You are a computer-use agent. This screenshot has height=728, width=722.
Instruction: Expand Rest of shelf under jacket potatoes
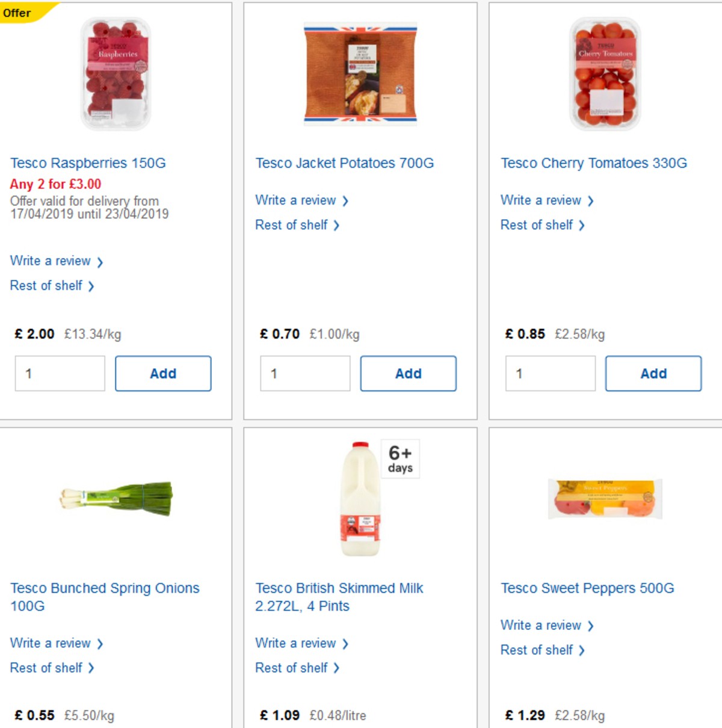click(x=292, y=225)
